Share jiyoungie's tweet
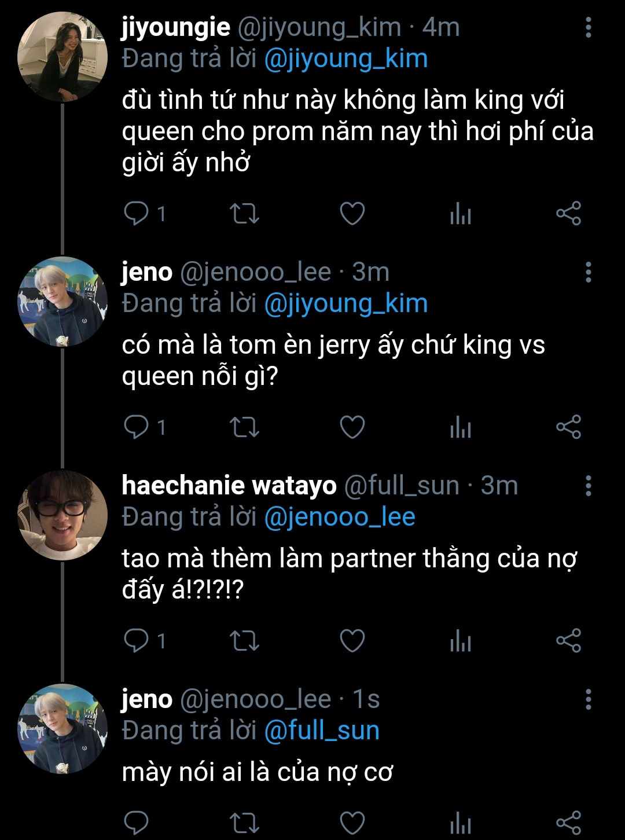 568,214
